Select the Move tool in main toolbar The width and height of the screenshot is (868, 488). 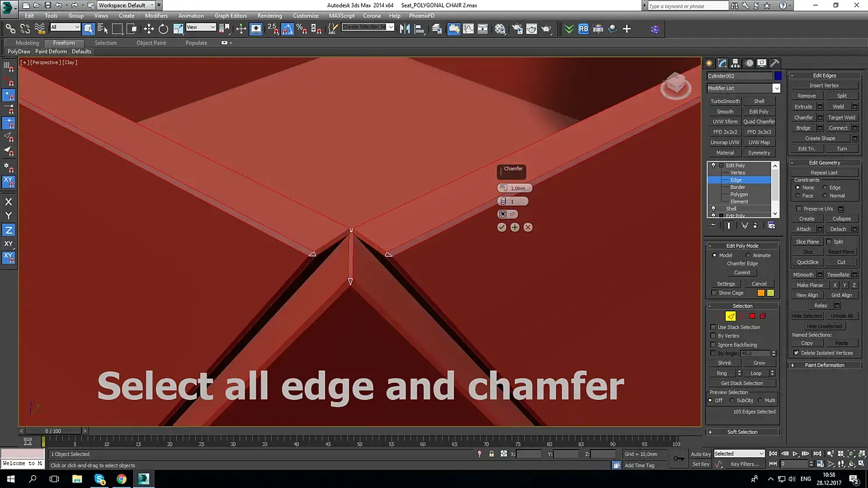pos(149,29)
